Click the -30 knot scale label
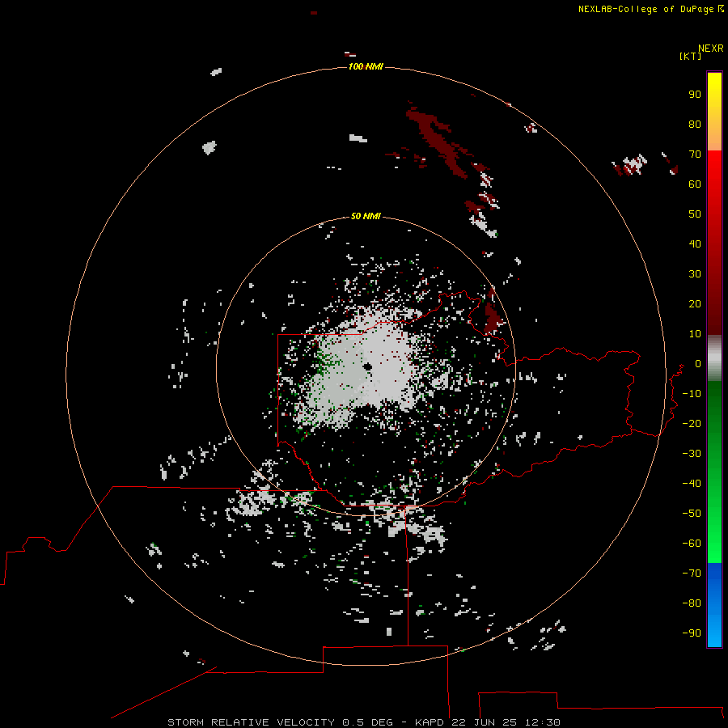 (x=692, y=454)
